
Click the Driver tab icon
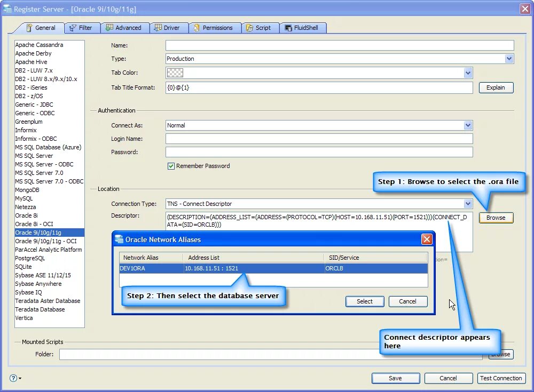point(158,28)
